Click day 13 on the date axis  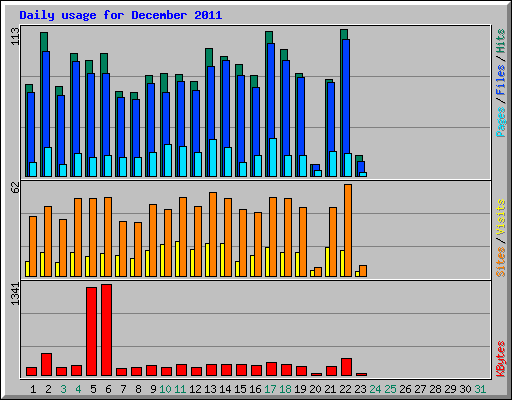coord(210,389)
